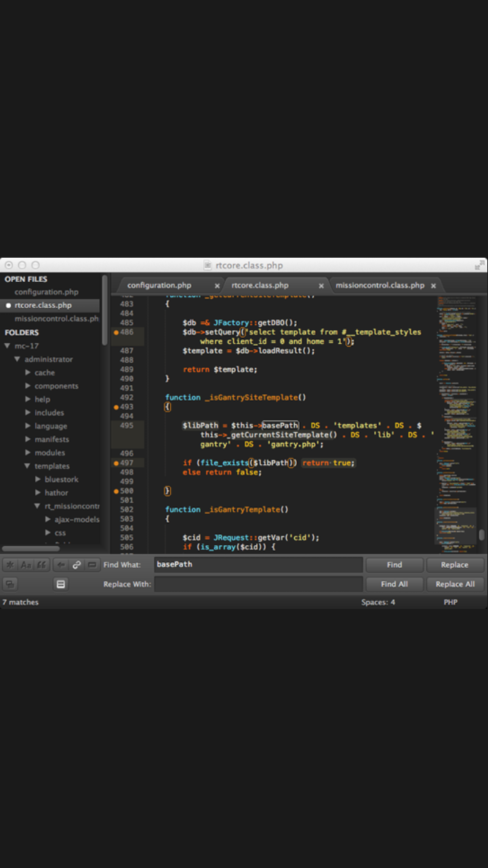Collapse the mc-17 root folder arrow
The width and height of the screenshot is (488, 868).
(7, 346)
